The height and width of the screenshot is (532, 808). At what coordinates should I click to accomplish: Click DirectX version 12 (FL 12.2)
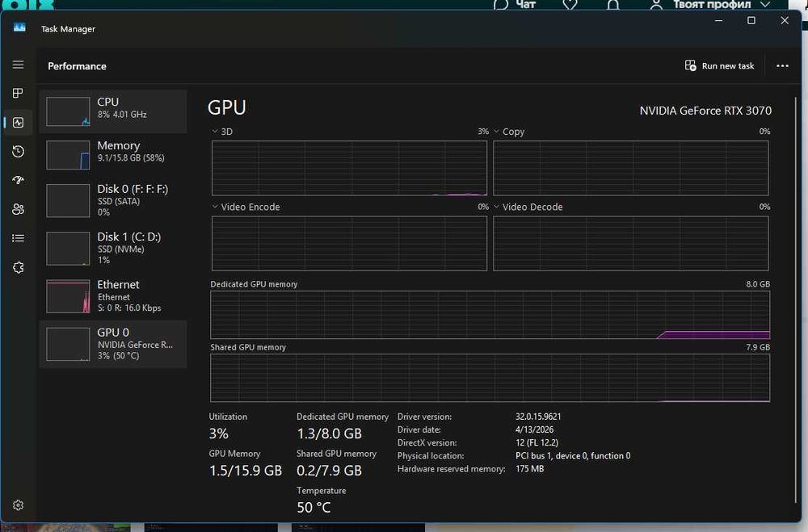point(537,442)
